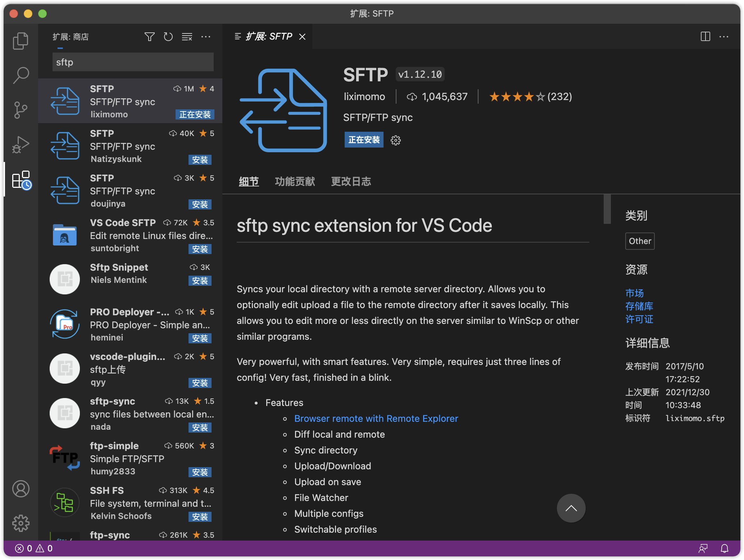Switch to the 功能贡献 tab
Image resolution: width=744 pixels, height=560 pixels.
[x=295, y=181]
